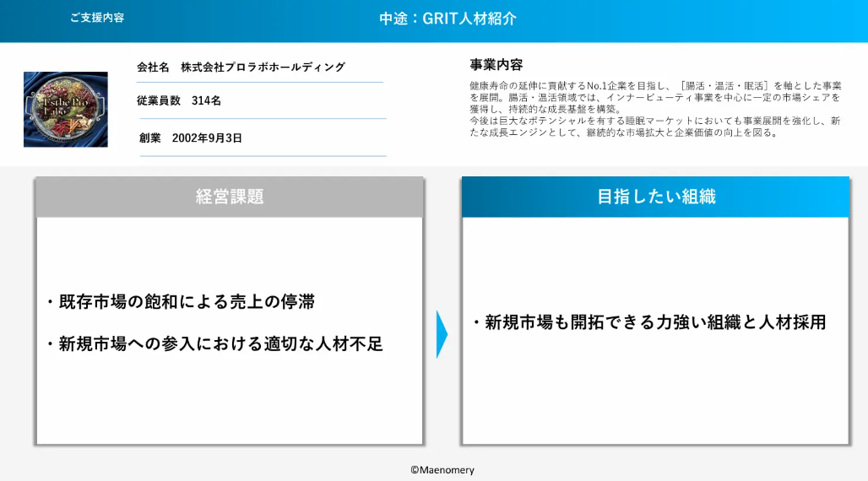Click the ご支援内容 label in header
Image resolution: width=868 pixels, height=481 pixels.
(97, 18)
